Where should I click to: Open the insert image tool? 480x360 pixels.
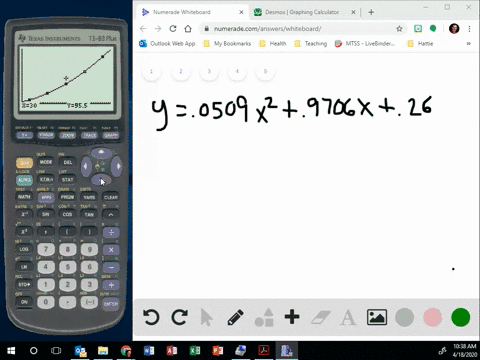click(377, 317)
